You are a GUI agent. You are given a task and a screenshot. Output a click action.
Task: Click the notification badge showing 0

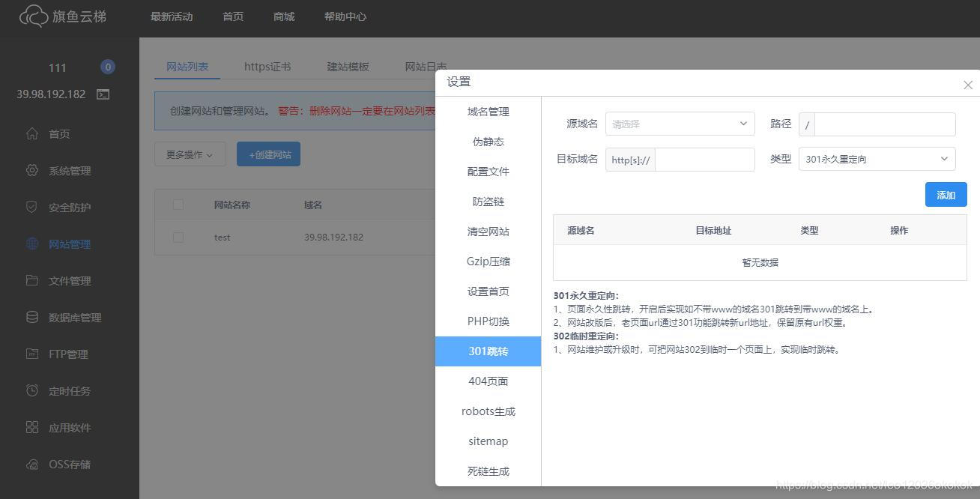point(108,67)
